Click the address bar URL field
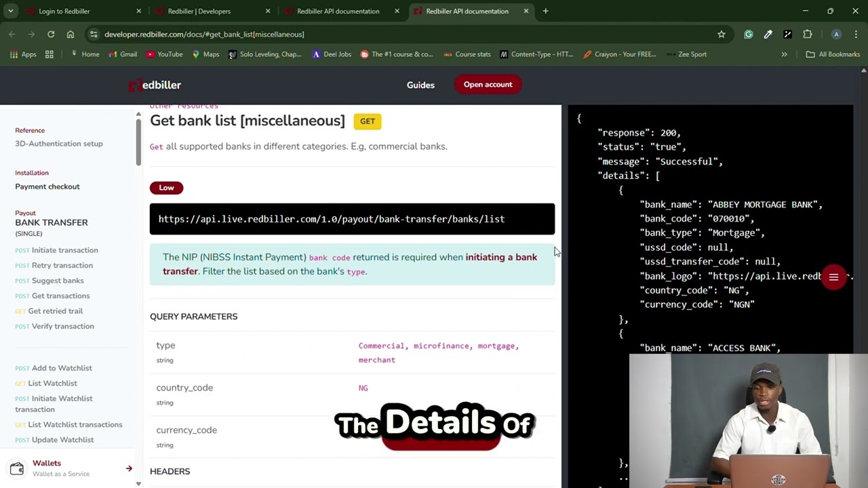868x488 pixels. tap(407, 34)
